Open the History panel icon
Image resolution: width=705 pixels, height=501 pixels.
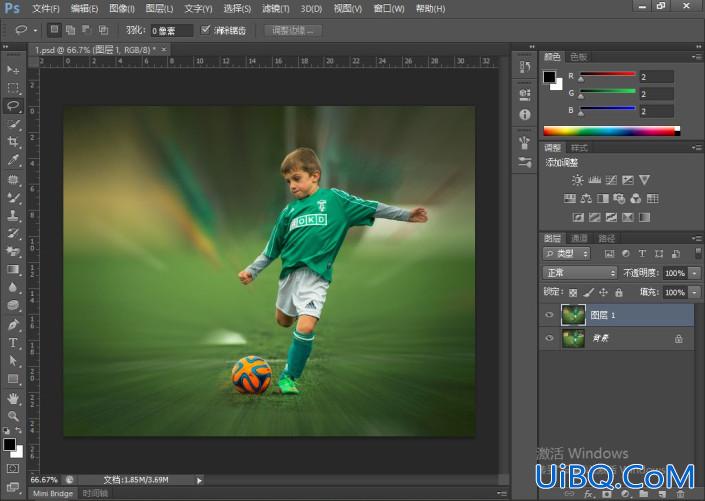pos(525,67)
